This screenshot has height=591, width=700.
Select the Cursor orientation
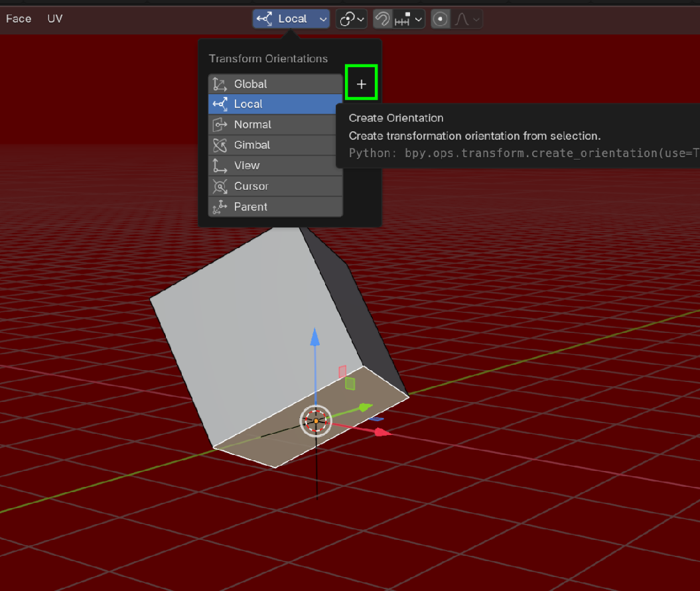[x=275, y=186]
